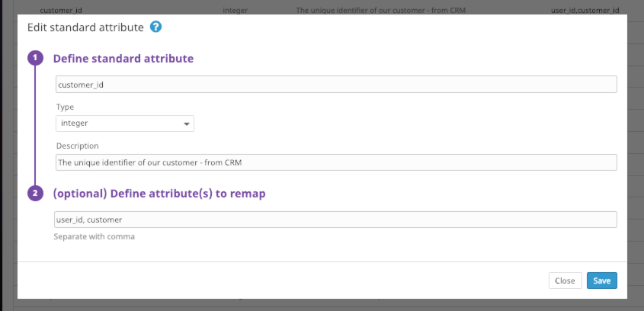Viewport: 644px width, 311px height.
Task: Click the "Description" field label
Action: 77,146
